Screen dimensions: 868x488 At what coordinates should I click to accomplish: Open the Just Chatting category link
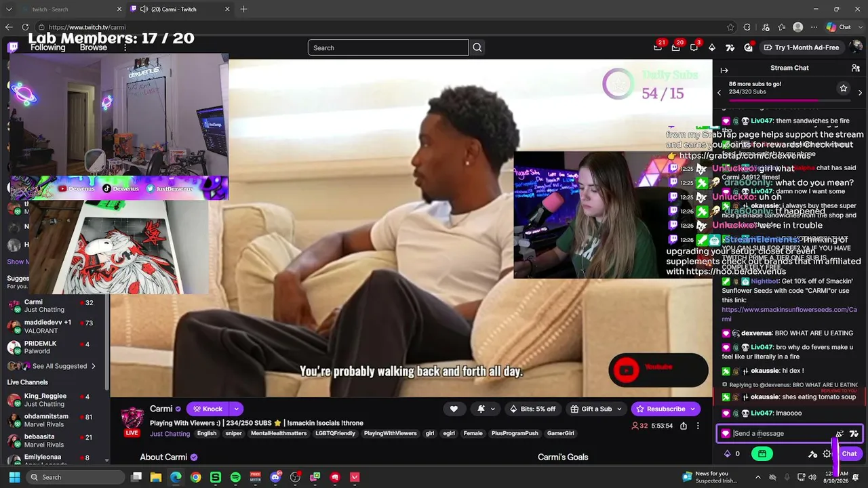[x=170, y=434]
